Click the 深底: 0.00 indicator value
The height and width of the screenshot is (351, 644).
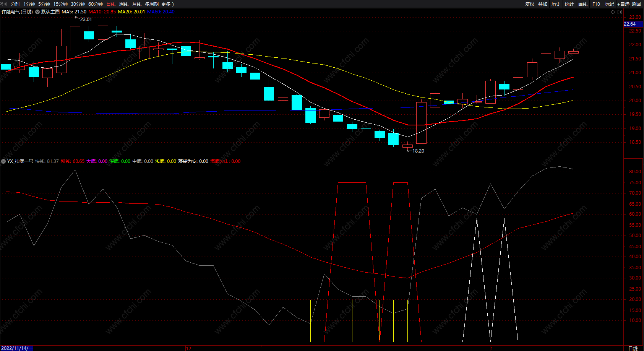[120, 161]
